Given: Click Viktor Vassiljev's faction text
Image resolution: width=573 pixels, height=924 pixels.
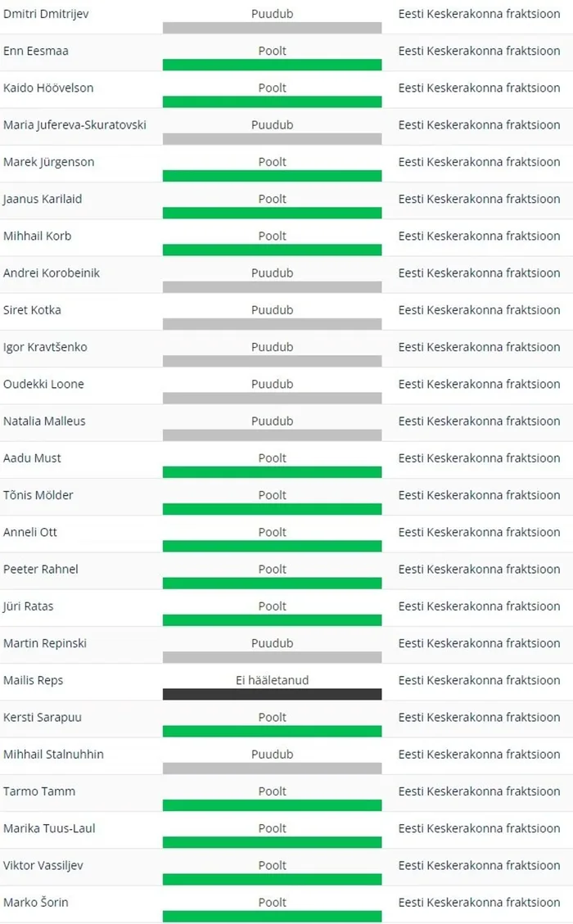Looking at the screenshot, I should pyautogui.click(x=479, y=865).
